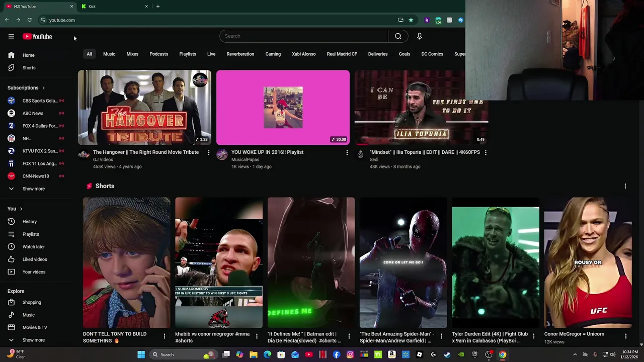Select the DC Comics filter chip
Image resolution: width=644 pixels, height=362 pixels.
[432, 54]
